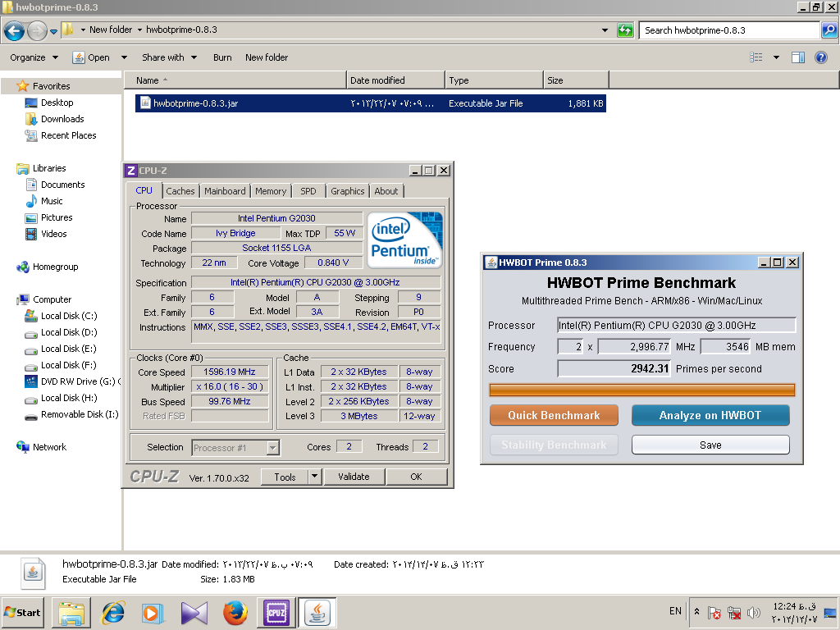Open the CPU-Z Processor selection combo box
840x630 pixels.
click(x=235, y=447)
